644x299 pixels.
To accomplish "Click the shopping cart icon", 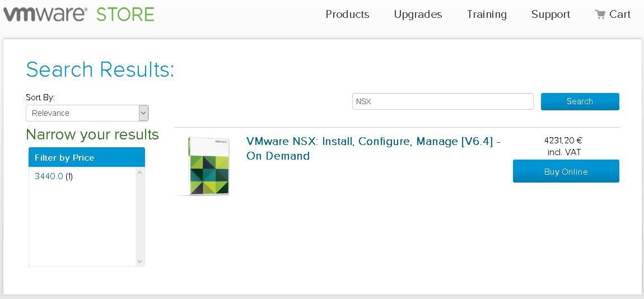I will [600, 15].
